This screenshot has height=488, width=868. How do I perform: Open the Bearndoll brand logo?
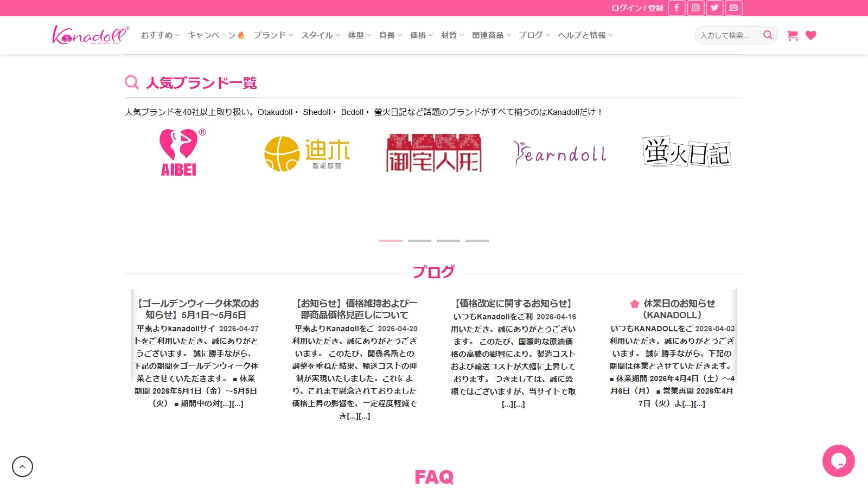[x=560, y=153]
